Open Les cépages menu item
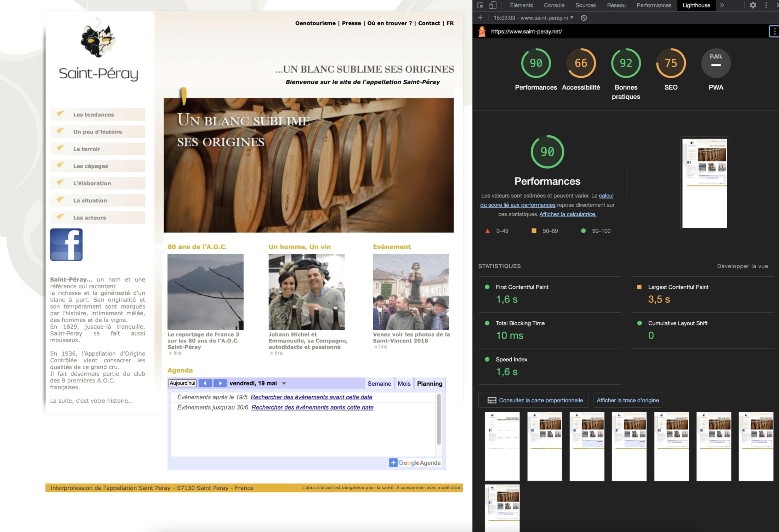Screen dimensions: 779x532 coord(97,166)
